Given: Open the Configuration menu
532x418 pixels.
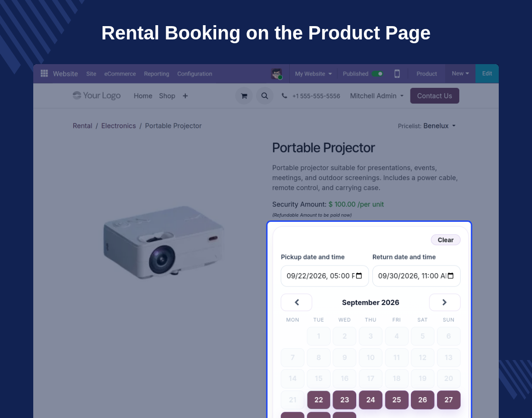Looking at the screenshot, I should pyautogui.click(x=195, y=74).
